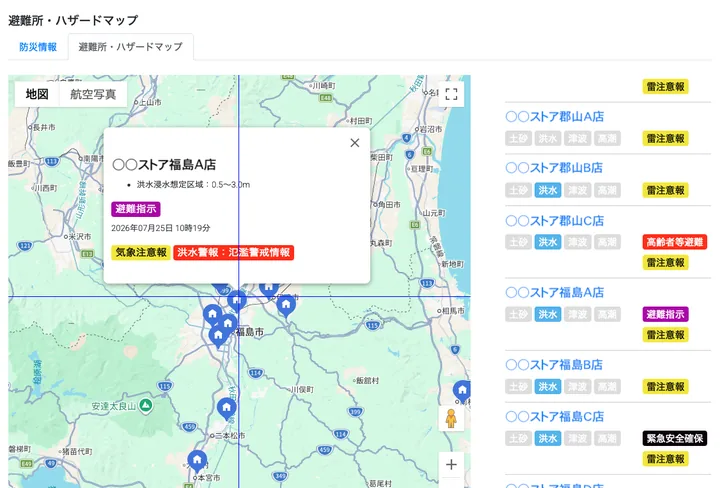
Task: Click the 米沢市 map label
Action: (80, 236)
